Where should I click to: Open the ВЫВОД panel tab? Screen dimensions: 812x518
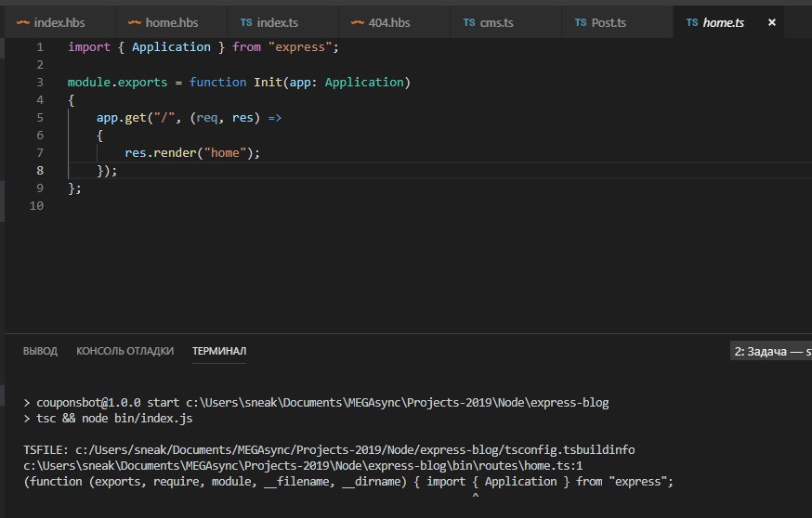pos(40,351)
